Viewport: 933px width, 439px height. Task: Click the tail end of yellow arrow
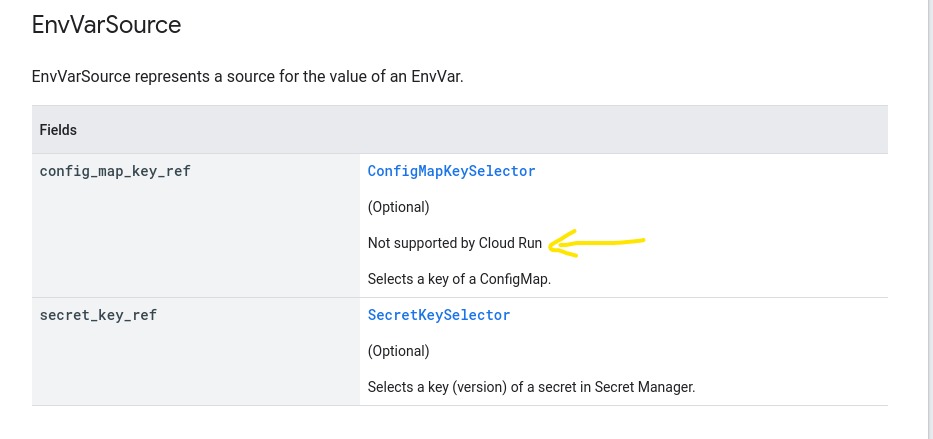tap(641, 239)
